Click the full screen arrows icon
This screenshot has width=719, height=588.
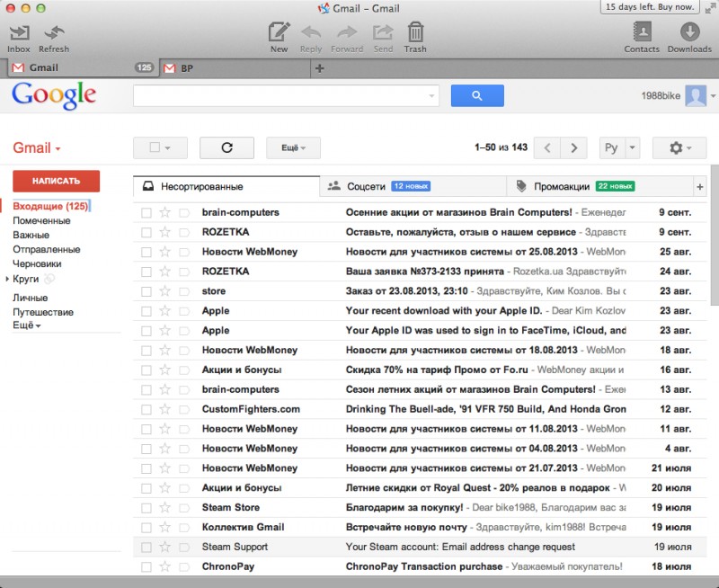710,8
